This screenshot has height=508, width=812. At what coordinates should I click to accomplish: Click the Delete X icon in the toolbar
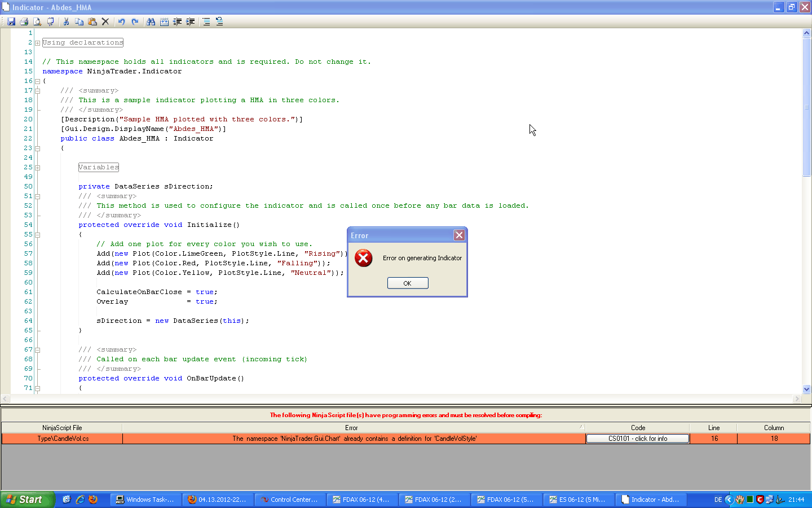pos(105,21)
